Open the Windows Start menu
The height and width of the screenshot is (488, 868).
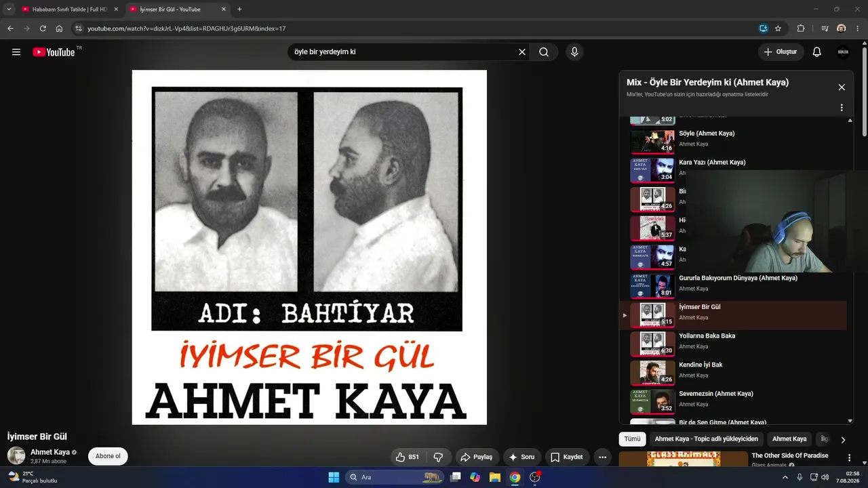[334, 477]
